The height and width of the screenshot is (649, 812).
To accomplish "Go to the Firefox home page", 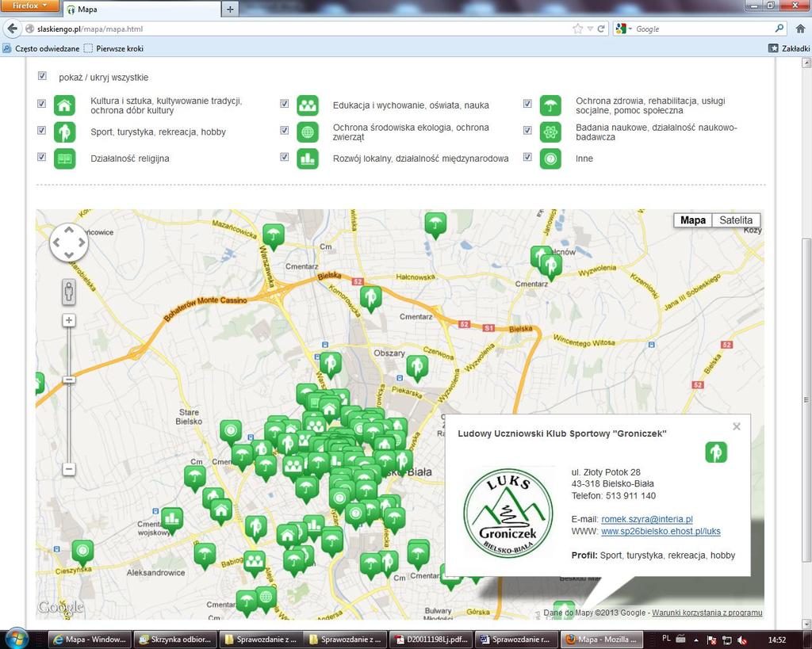I will (x=800, y=29).
